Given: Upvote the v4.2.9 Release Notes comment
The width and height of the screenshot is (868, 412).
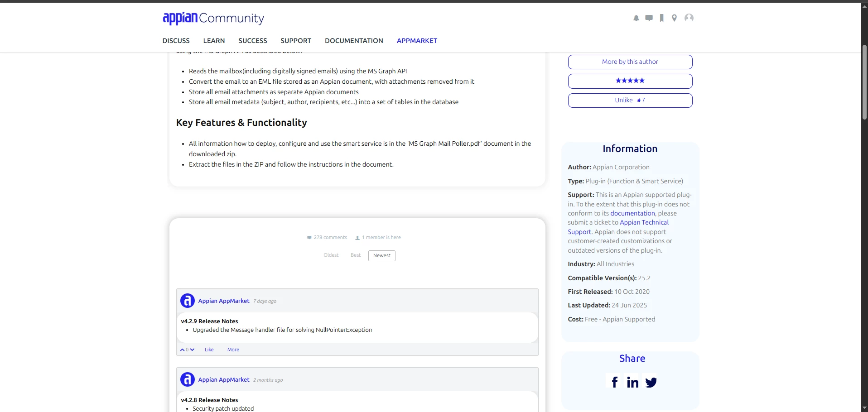Looking at the screenshot, I should (x=182, y=350).
